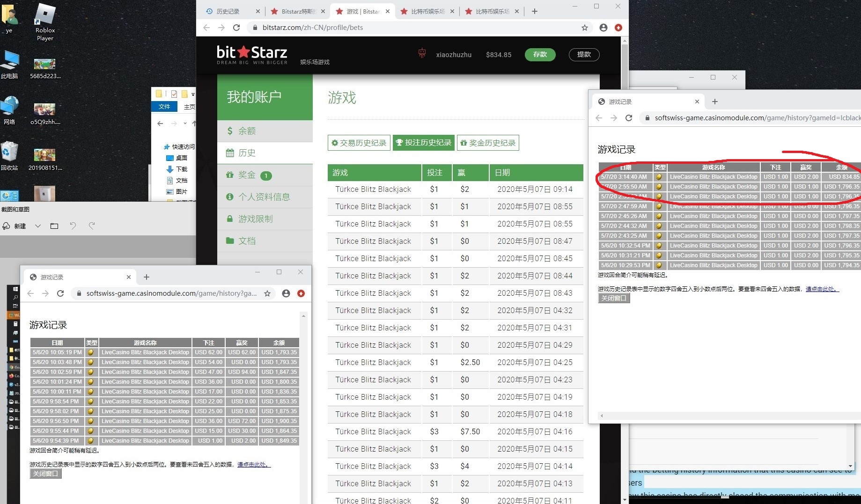Close the 历史记录 tab
The height and width of the screenshot is (504, 861).
coord(258,11)
